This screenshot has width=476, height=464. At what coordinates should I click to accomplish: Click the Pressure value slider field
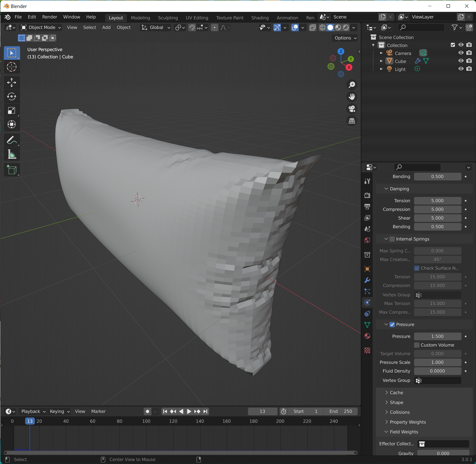(x=437, y=336)
